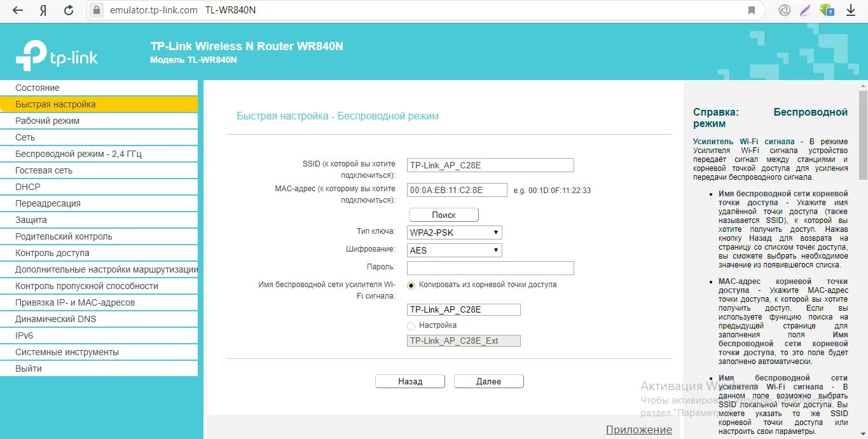Screen dimensions: 868x439
Task: Open the 'Состояние' menu item
Action: [99, 88]
